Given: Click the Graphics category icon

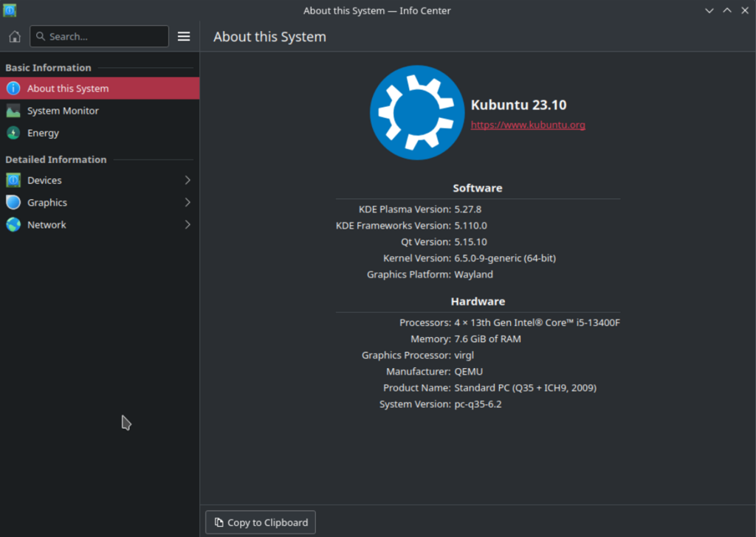Looking at the screenshot, I should pos(13,202).
